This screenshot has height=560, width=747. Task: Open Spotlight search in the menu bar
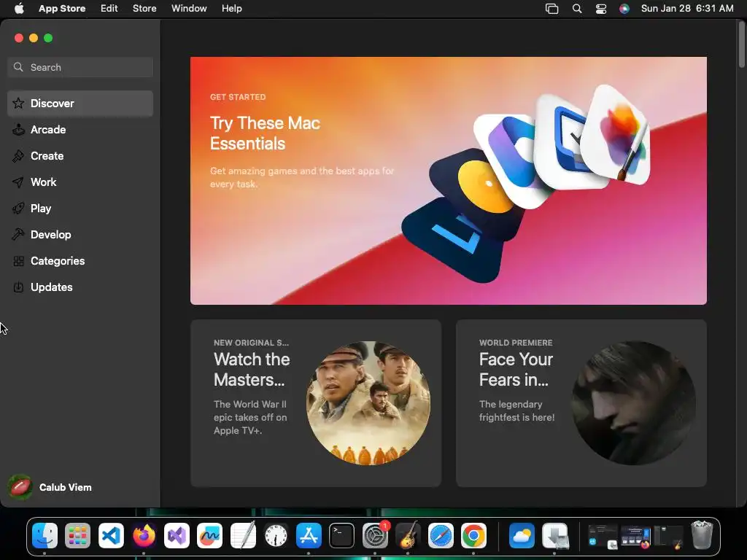pyautogui.click(x=577, y=9)
